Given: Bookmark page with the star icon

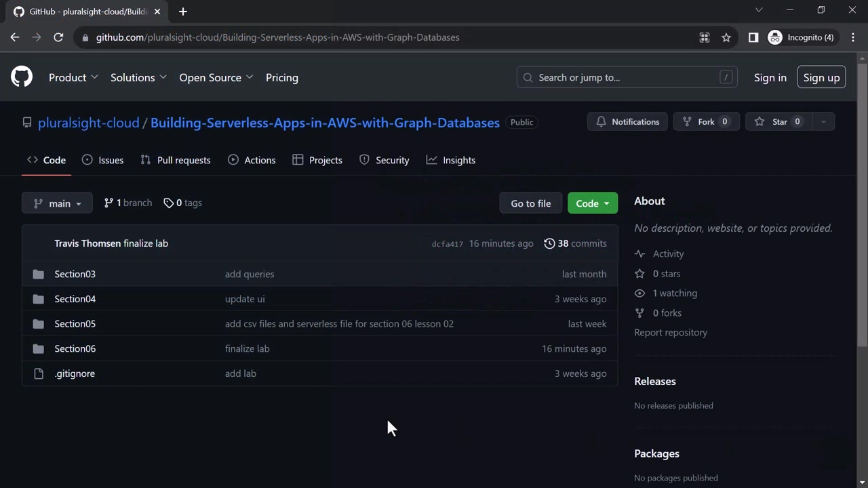Looking at the screenshot, I should [x=726, y=37].
